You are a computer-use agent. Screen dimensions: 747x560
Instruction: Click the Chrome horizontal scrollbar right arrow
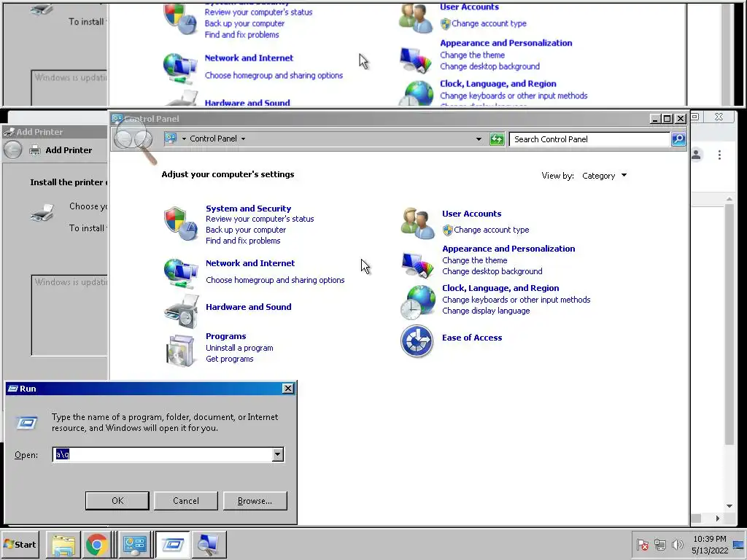[718, 518]
